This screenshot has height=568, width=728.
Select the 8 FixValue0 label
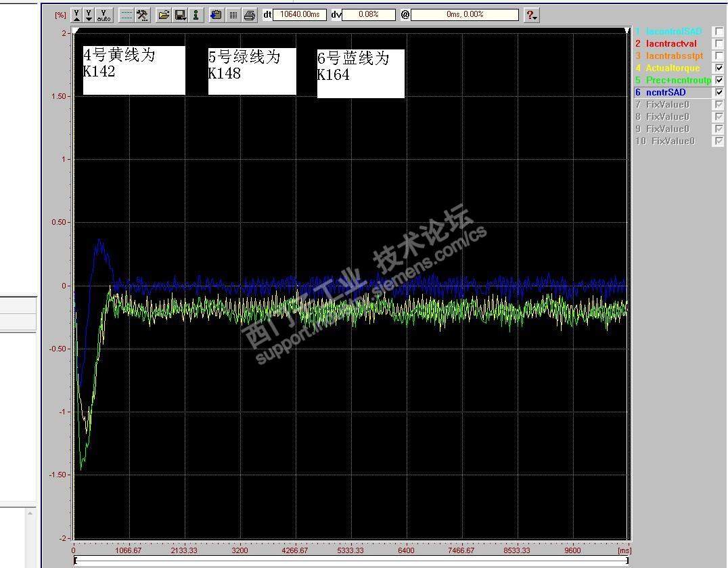click(668, 116)
